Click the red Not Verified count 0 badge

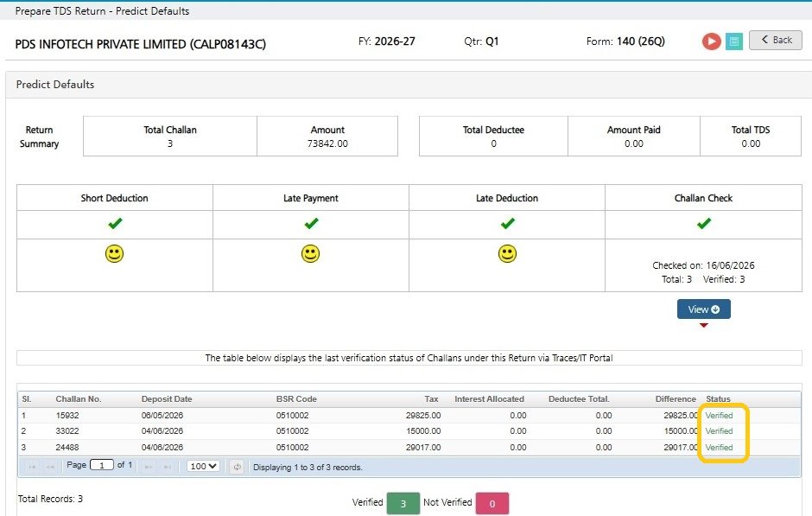492,503
